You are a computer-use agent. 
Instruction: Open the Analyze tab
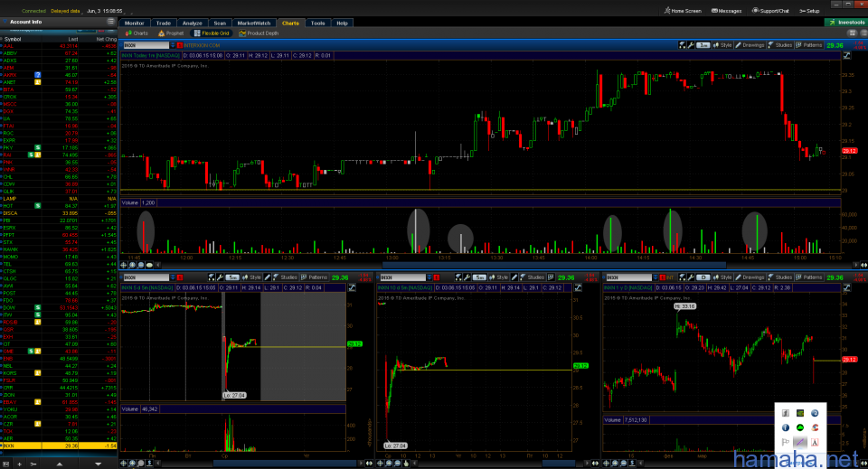(x=192, y=23)
